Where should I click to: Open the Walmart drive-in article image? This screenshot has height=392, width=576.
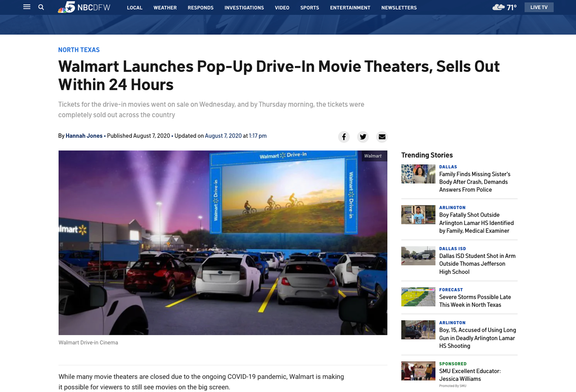click(223, 243)
